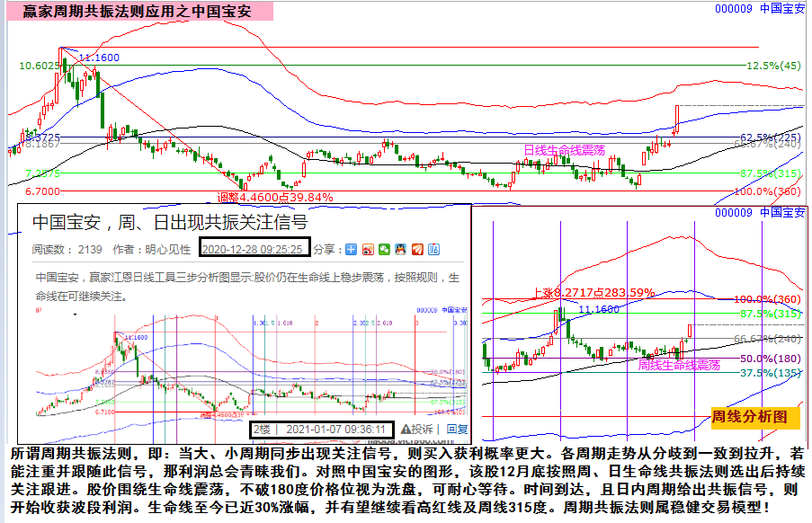Click the blue plus more-share icon
The width and height of the screenshot is (812, 523).
[x=352, y=249]
